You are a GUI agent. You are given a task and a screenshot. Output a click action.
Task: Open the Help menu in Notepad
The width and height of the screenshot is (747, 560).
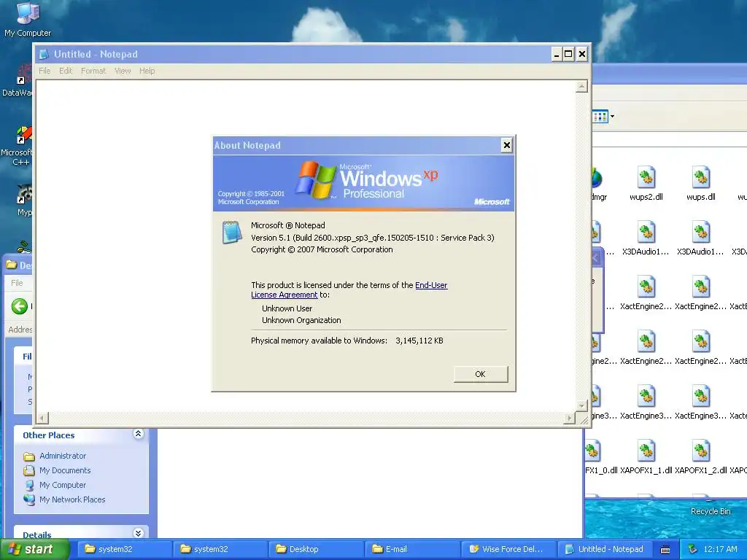tap(147, 71)
